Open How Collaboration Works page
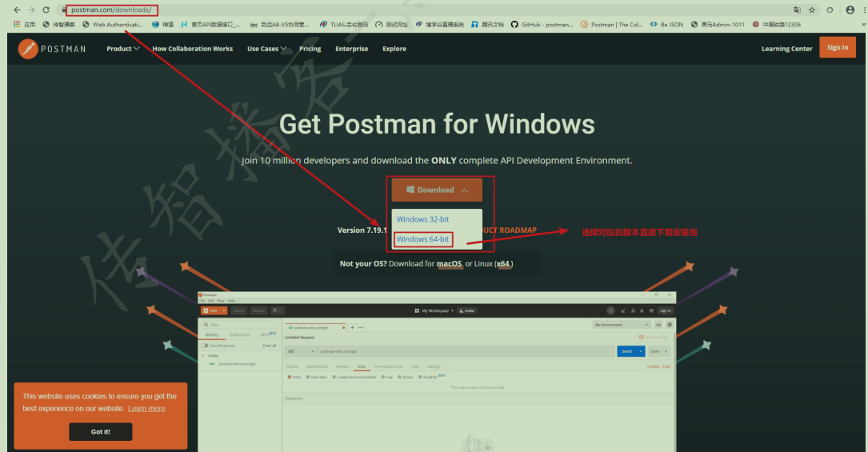 coord(193,49)
